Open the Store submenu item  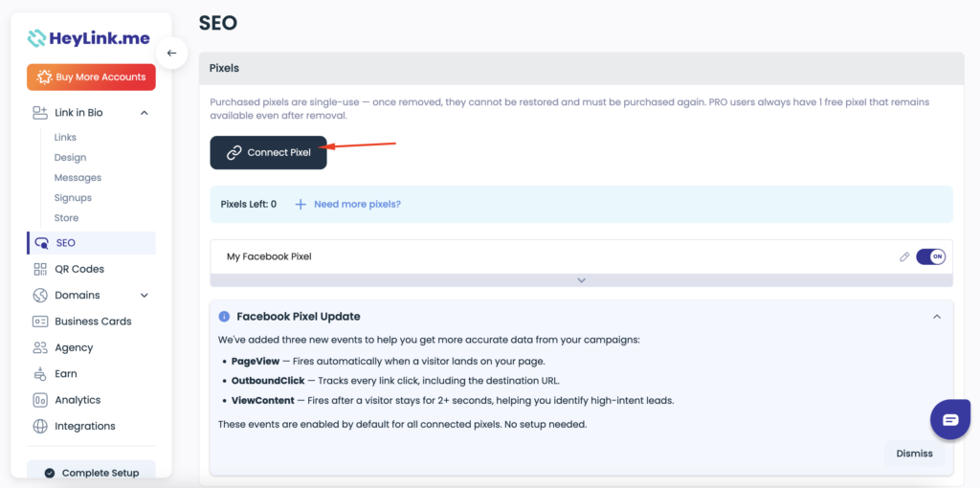(x=66, y=218)
